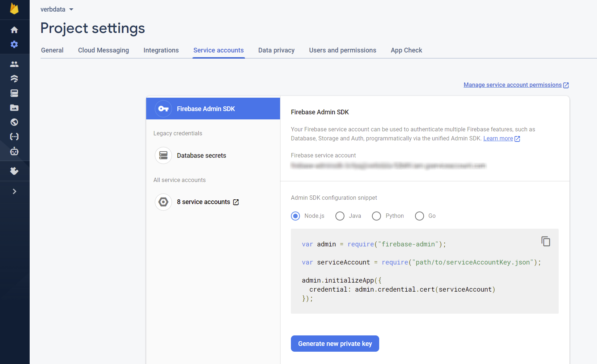Image resolution: width=597 pixels, height=364 pixels.
Task: Select the Python radio button
Action: click(x=376, y=216)
